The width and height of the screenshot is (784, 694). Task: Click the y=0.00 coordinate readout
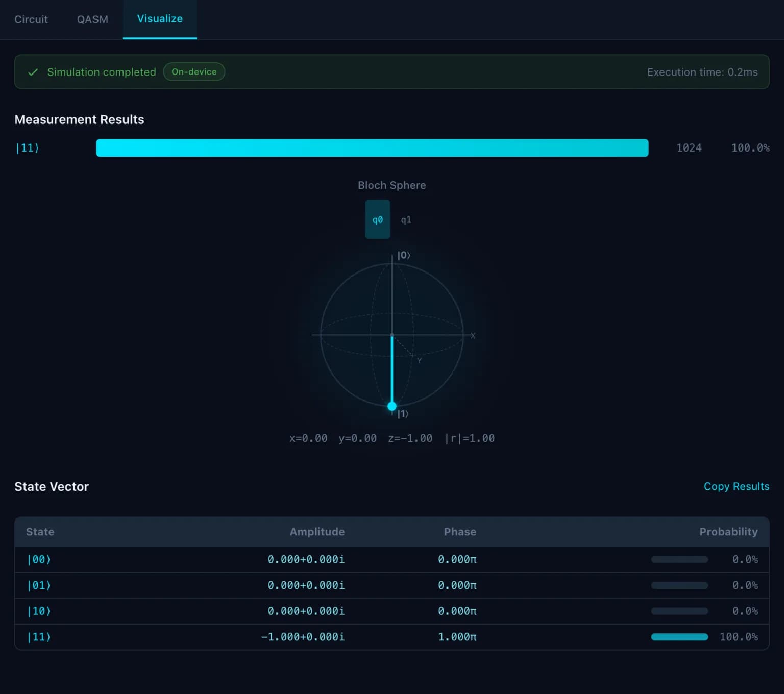[x=357, y=438]
